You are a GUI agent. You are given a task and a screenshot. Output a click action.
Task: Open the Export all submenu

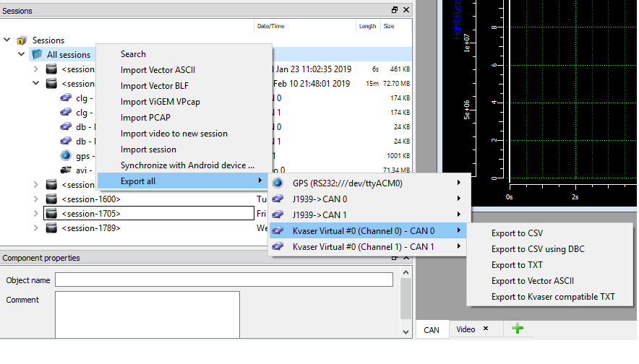[184, 181]
